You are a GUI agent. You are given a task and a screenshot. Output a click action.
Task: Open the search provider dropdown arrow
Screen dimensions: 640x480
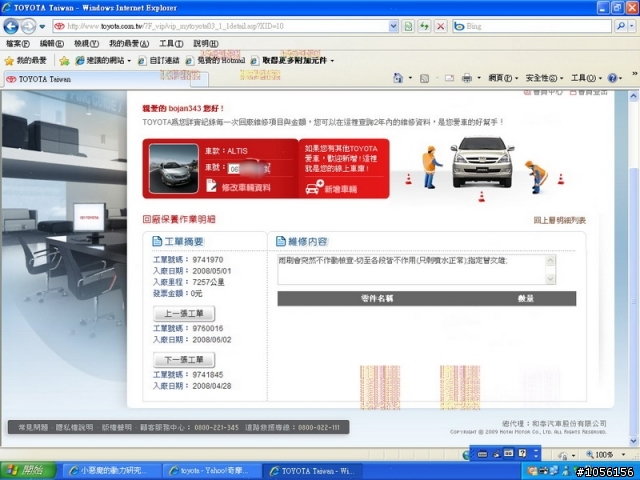[x=632, y=26]
